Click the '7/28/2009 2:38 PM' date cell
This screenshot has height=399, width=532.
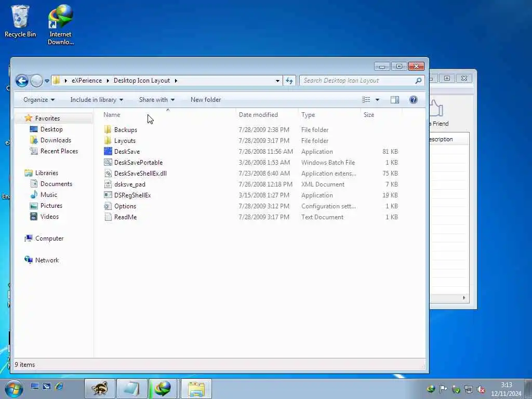pyautogui.click(x=264, y=129)
